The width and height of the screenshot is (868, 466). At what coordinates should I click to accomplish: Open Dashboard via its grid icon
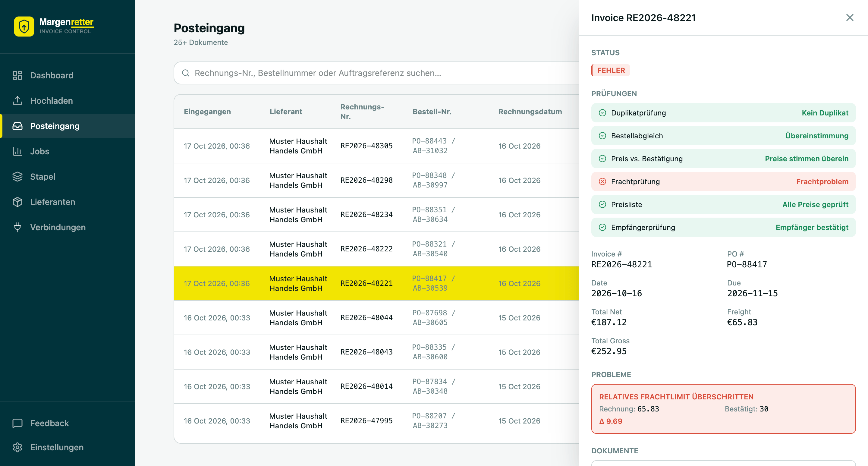17,75
